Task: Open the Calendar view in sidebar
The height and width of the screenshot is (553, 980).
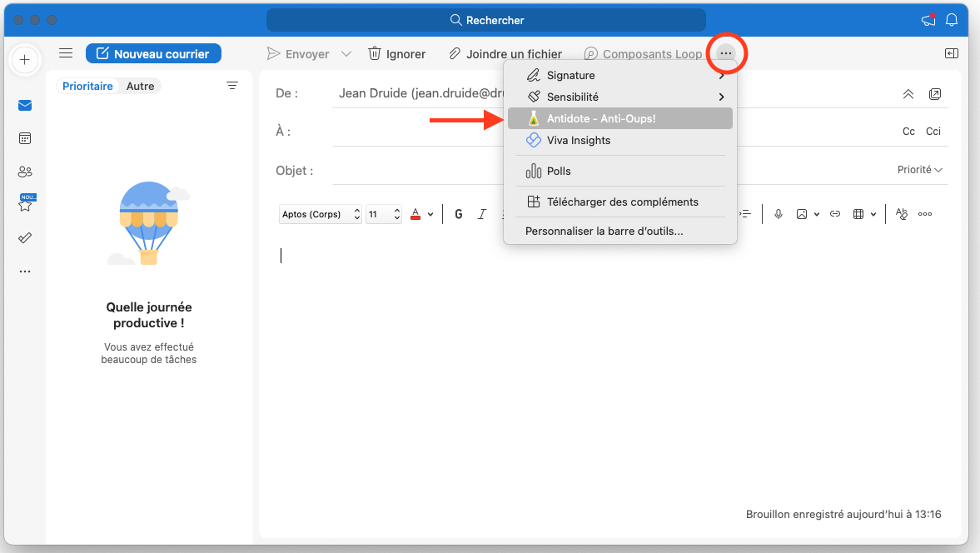Action: point(25,138)
